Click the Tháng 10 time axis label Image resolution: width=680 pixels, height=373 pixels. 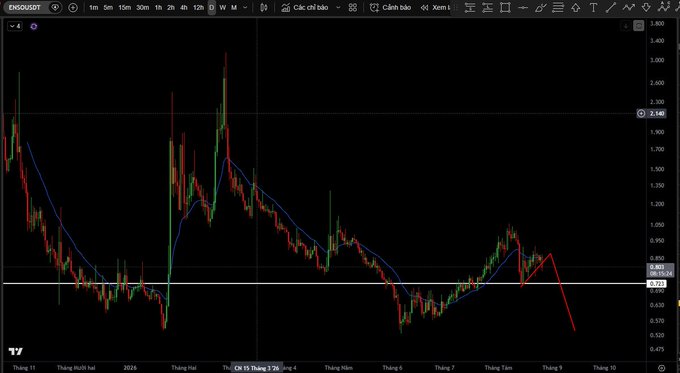pos(604,368)
